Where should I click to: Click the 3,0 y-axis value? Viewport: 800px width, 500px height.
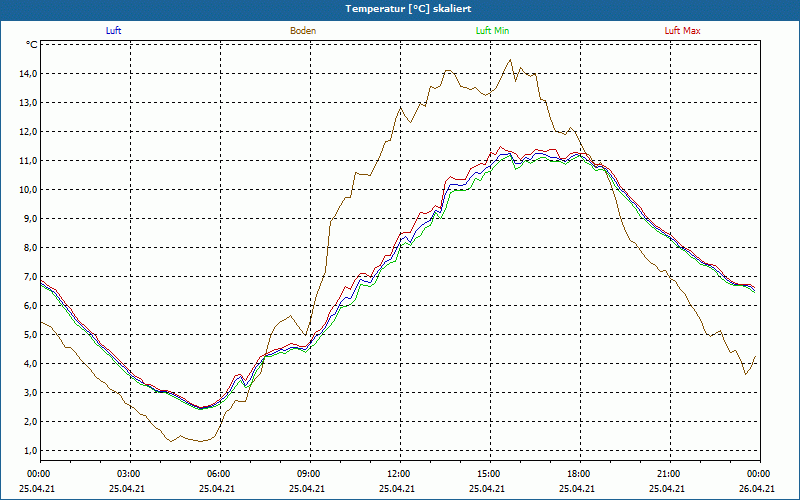click(31, 392)
